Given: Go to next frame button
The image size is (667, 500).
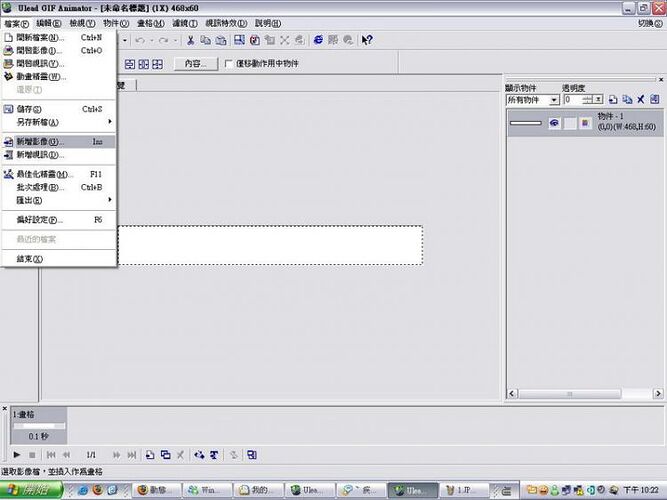Looking at the screenshot, I should click(116, 455).
